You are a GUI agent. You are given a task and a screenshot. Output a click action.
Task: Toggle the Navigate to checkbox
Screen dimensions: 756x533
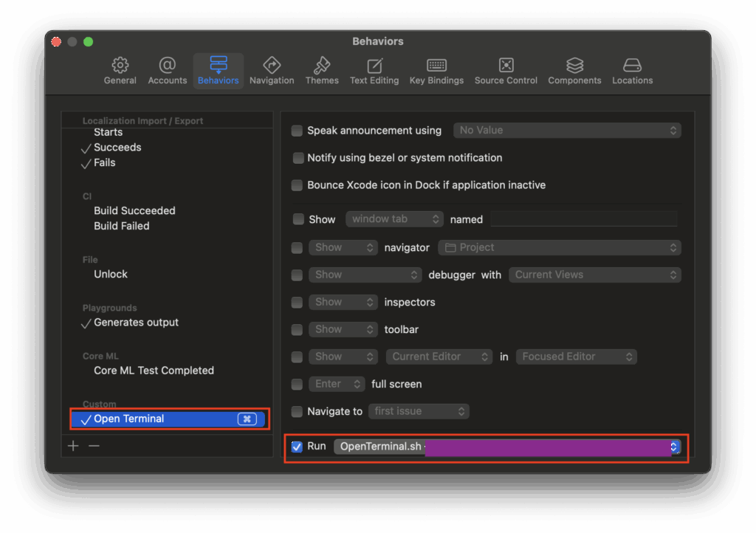[297, 411]
